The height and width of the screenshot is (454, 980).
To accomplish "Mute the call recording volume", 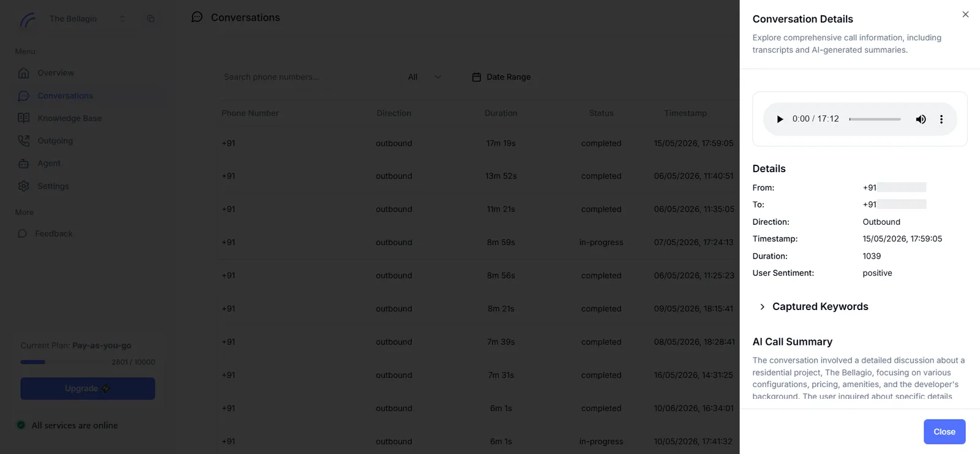I will (x=921, y=119).
